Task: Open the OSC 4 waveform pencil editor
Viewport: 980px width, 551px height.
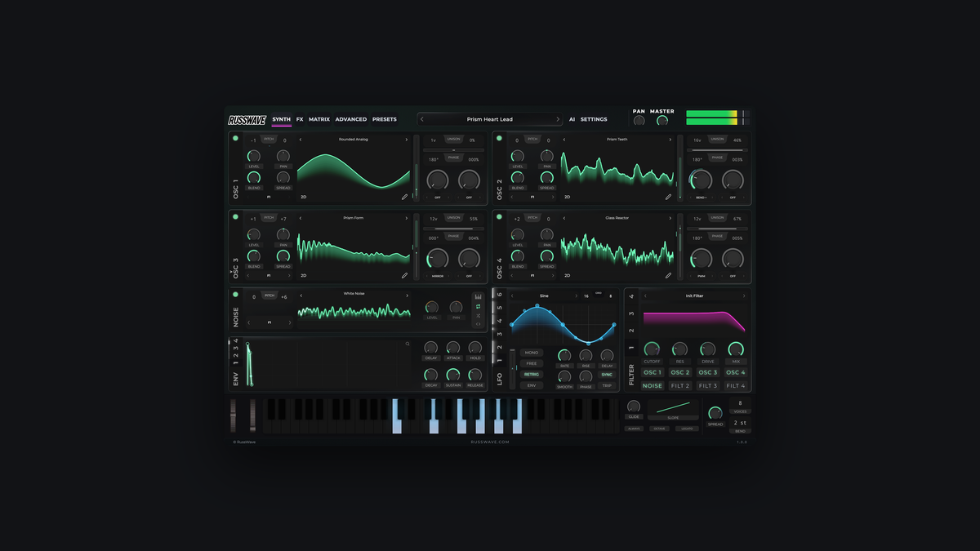Action: pos(668,275)
